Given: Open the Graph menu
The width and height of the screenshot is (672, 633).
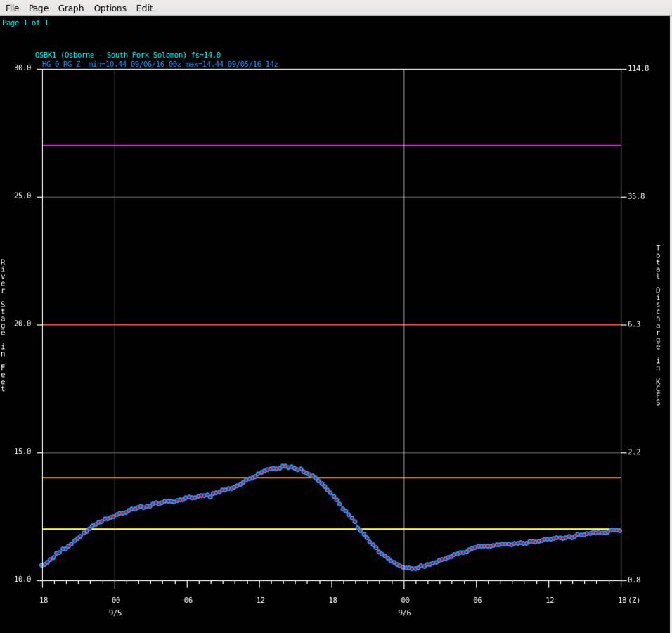Looking at the screenshot, I should [x=71, y=8].
